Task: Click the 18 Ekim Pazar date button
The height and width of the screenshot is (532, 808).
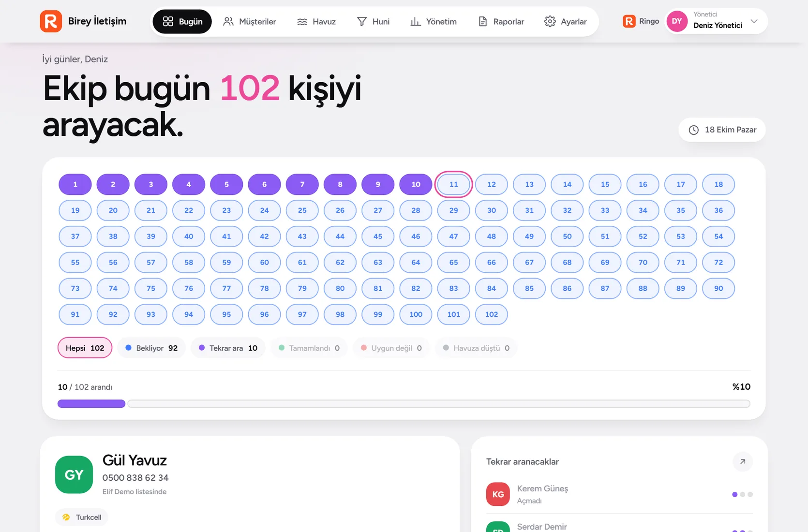Action: point(722,130)
